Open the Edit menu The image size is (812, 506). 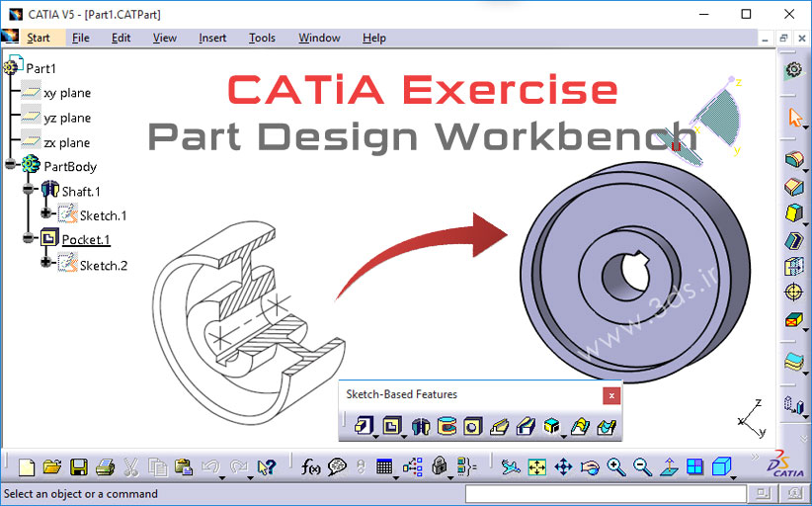121,38
